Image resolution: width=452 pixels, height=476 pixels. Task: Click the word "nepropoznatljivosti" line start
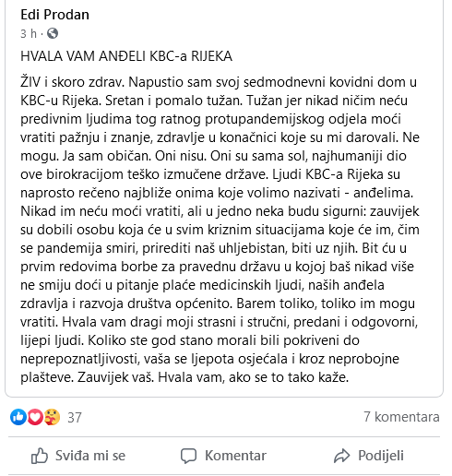(x=80, y=359)
